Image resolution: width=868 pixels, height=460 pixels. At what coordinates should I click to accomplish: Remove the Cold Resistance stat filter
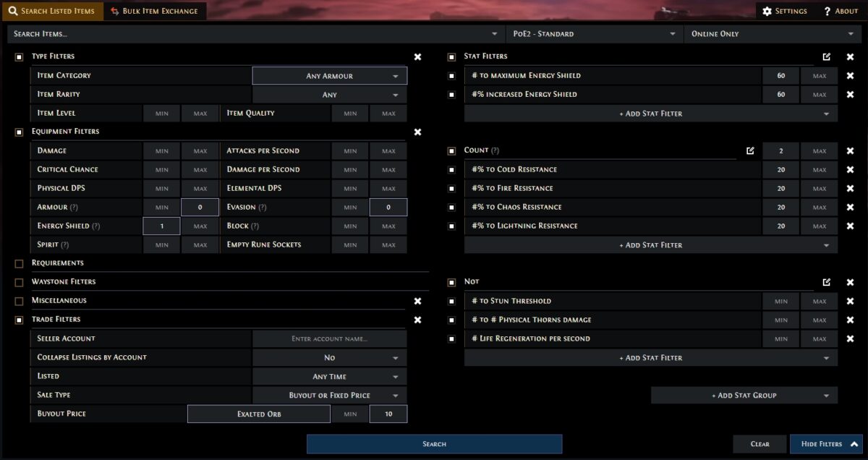[x=851, y=170]
